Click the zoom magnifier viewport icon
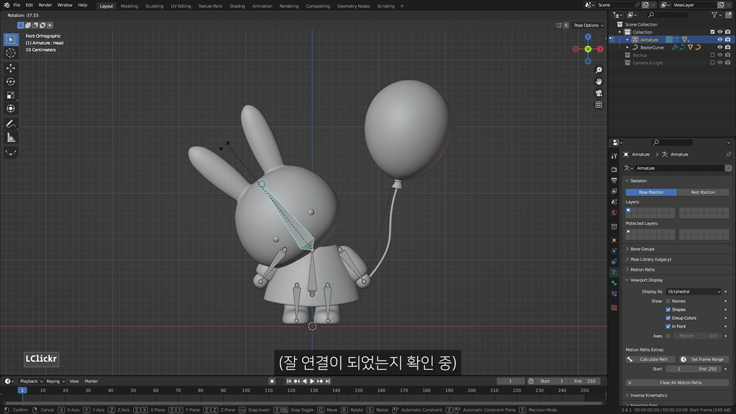This screenshot has width=736, height=414. (x=598, y=70)
